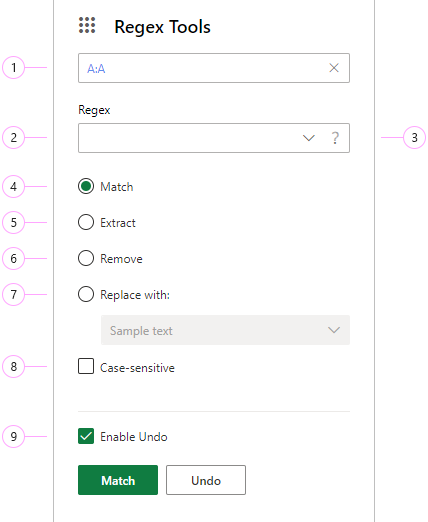Click the Undo button
This screenshot has height=522, width=428.
(206, 480)
